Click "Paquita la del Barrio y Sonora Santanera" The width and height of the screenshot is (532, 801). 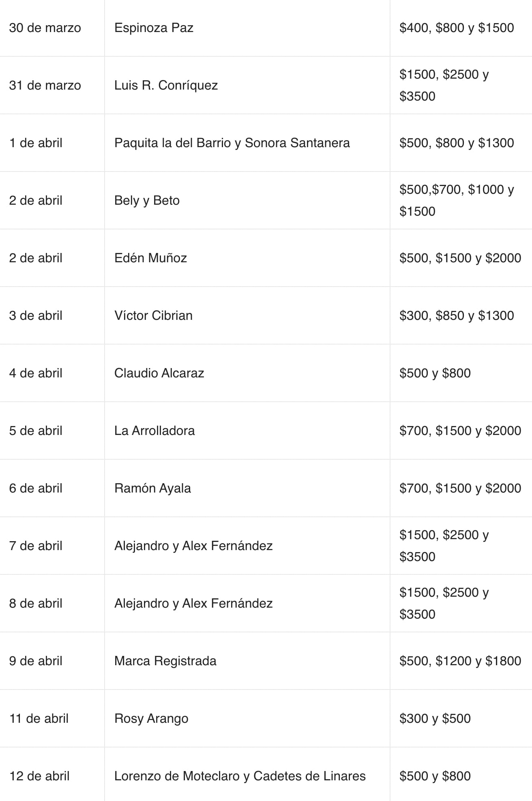pos(232,143)
